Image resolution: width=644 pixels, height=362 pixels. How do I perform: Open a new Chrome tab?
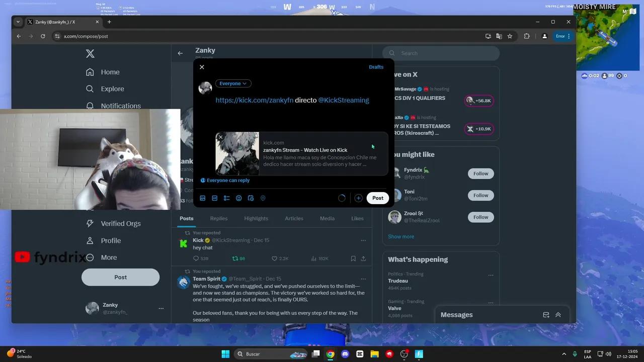(x=109, y=22)
